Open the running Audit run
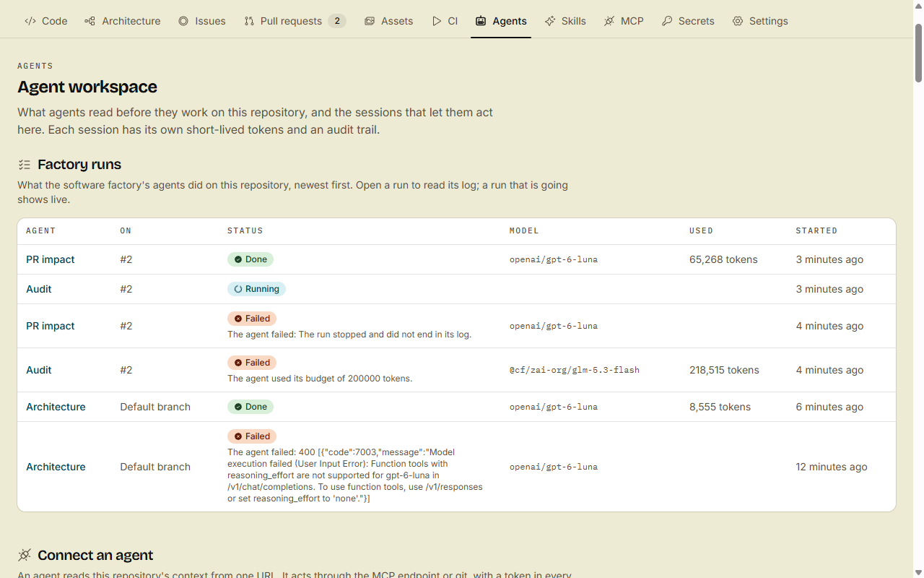Image resolution: width=924 pixels, height=578 pixels. pos(39,289)
